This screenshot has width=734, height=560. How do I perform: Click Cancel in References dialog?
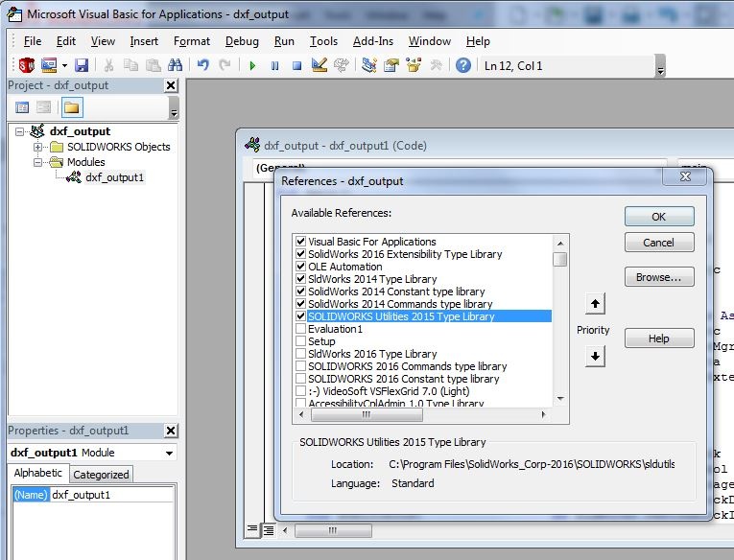[x=659, y=243]
